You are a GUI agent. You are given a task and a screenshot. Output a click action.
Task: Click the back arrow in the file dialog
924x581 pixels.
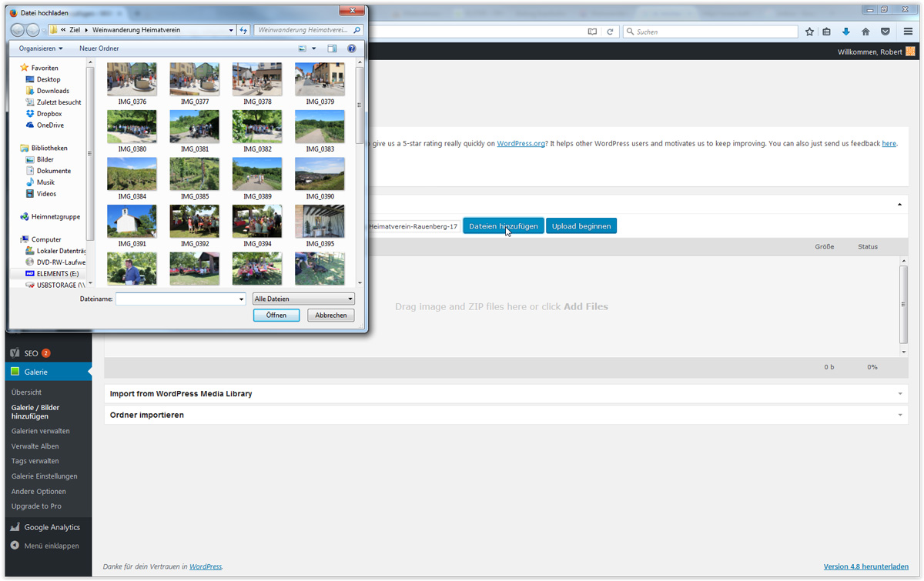(x=18, y=30)
